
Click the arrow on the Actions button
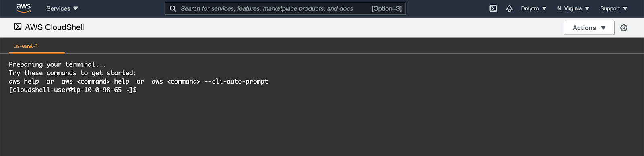click(603, 28)
